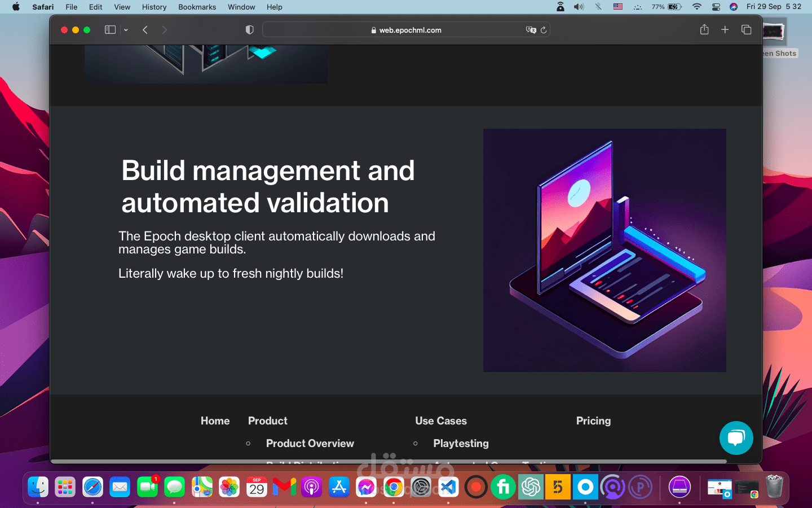Open Google Chrome in the Dock
Screen dimensions: 812x508
tap(394, 487)
